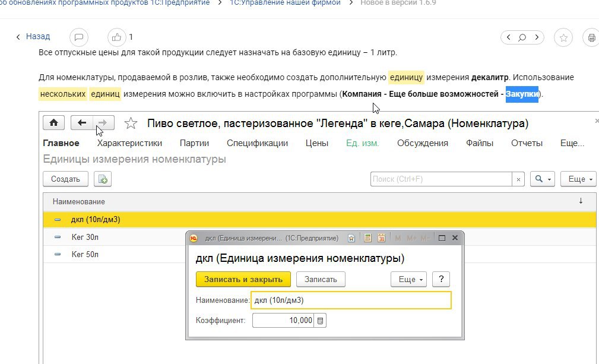Image resolution: width=599 pixels, height=364 pixels.
Task: Edit the Наименование field in dialog
Action: [x=351, y=300]
